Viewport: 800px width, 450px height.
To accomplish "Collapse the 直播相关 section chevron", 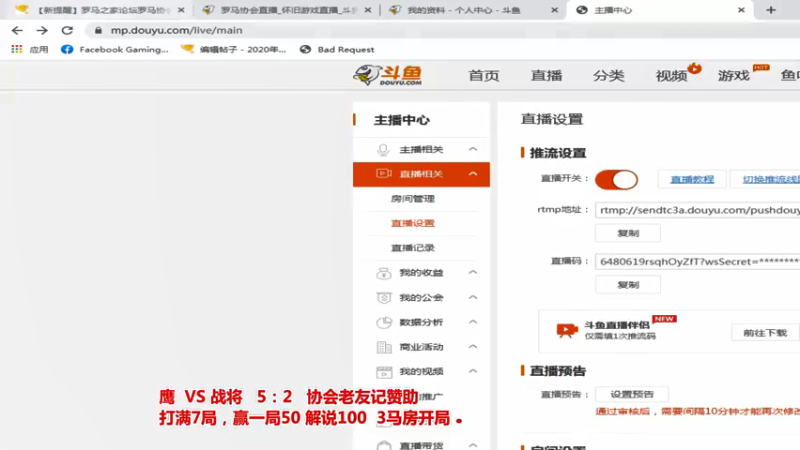I will point(473,173).
